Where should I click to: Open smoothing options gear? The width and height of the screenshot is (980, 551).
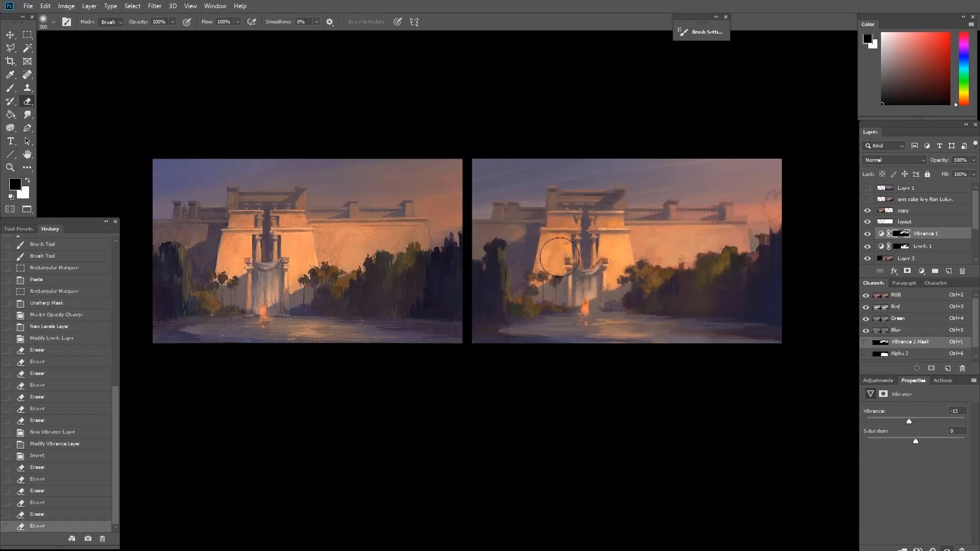click(330, 22)
